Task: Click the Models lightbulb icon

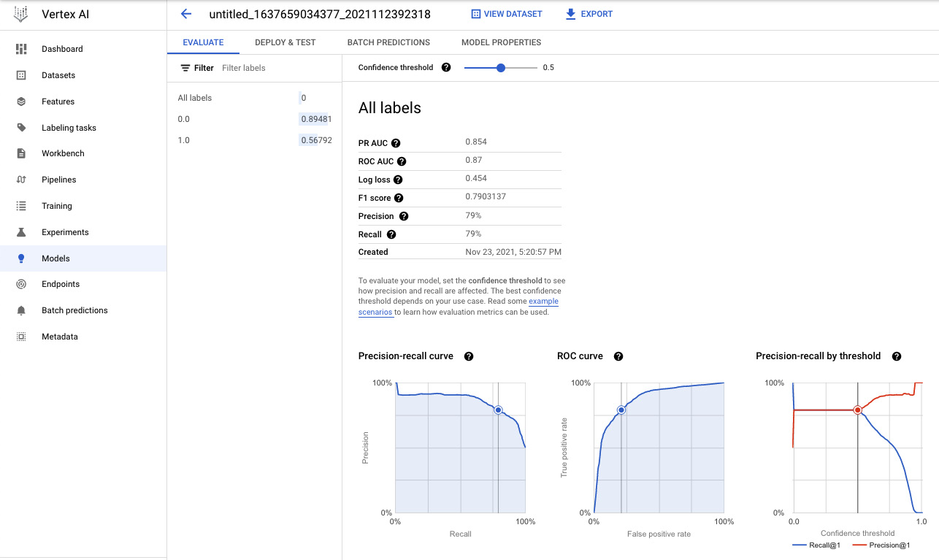Action: [x=21, y=258]
